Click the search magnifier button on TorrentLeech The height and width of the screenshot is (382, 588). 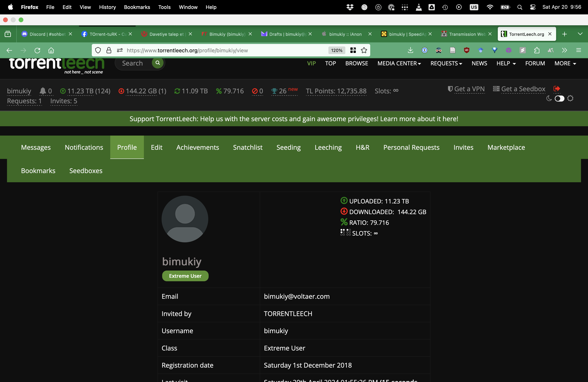(x=158, y=63)
